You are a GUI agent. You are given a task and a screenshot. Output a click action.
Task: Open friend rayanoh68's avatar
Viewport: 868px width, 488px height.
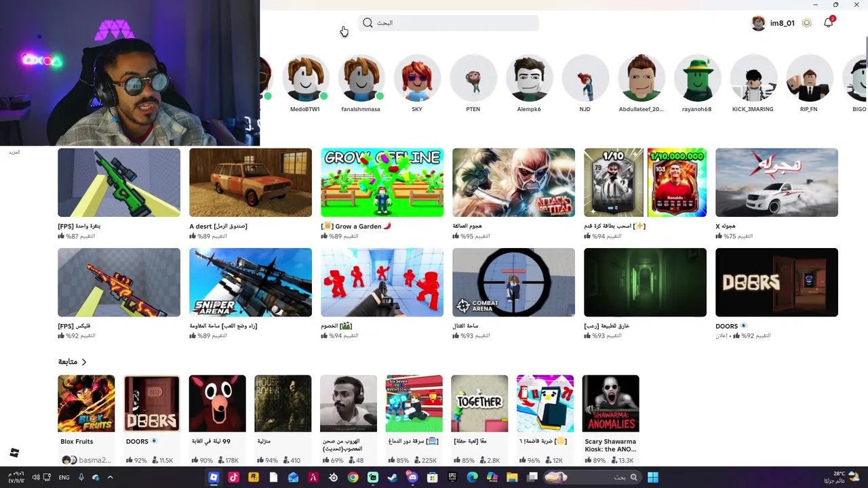click(697, 78)
